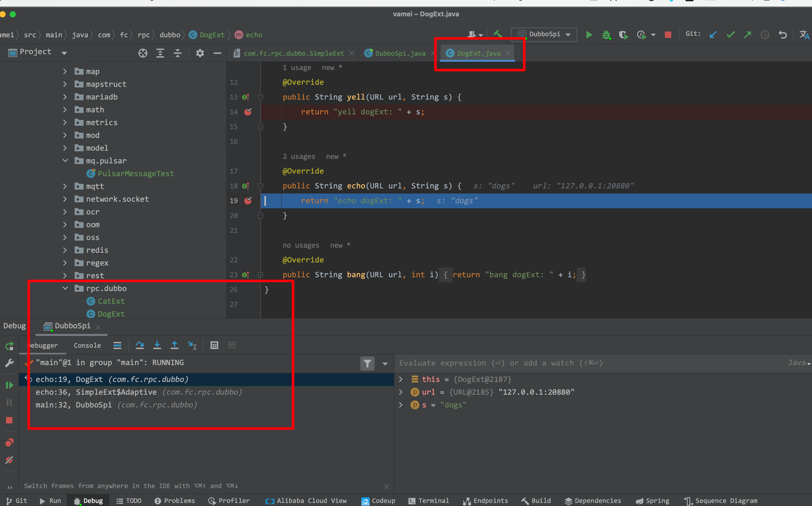Expand the mapstruct folder
This screenshot has width=812, height=506.
pos(65,84)
